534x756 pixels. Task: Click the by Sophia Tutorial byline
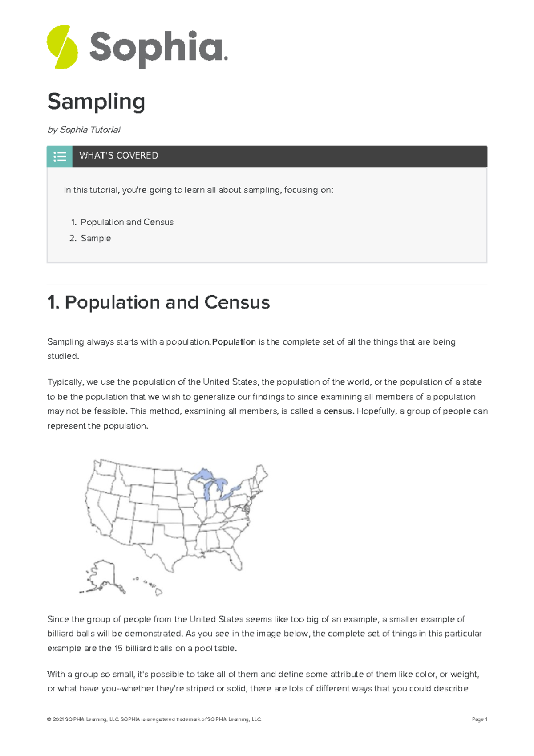84,130
